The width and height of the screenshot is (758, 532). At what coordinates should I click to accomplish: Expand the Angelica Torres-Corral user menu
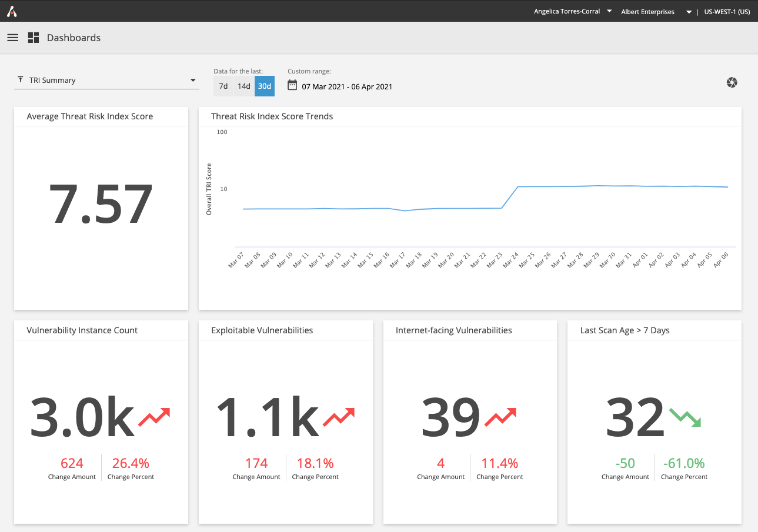tap(609, 11)
